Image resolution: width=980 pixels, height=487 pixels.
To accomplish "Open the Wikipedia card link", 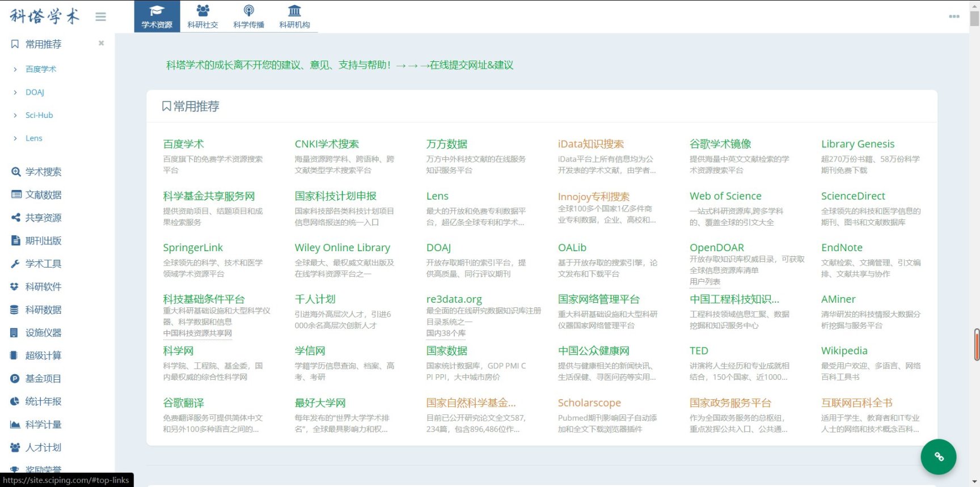I will point(844,351).
